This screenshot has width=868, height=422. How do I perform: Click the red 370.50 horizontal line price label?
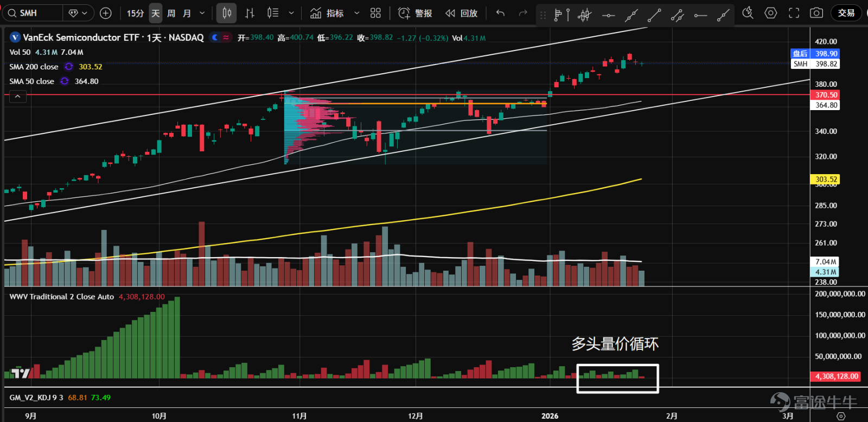point(826,95)
